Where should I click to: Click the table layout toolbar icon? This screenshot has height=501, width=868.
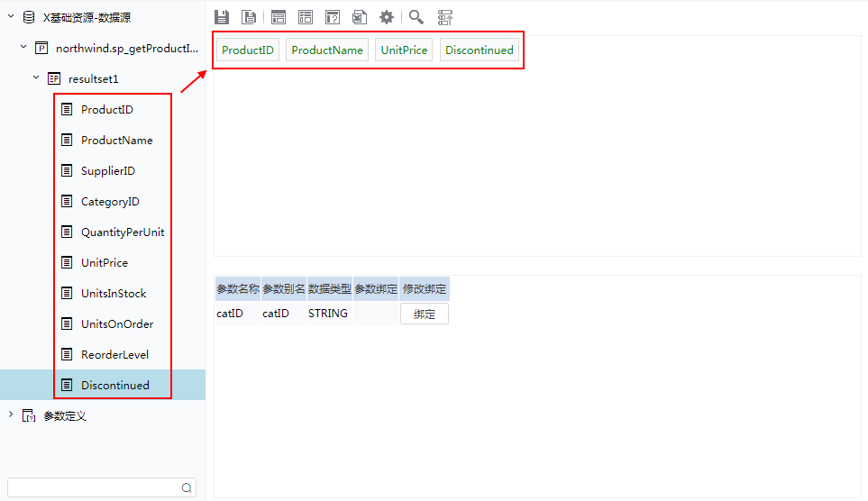(x=306, y=17)
